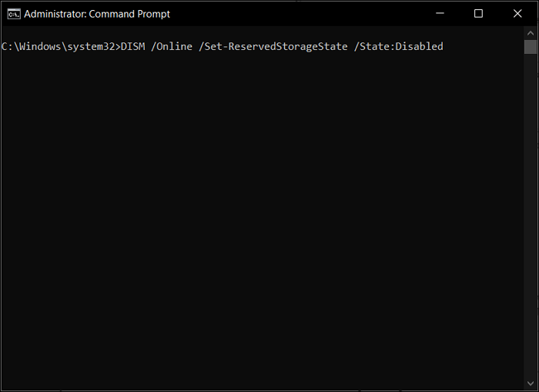This screenshot has height=392, width=539.
Task: Click the /State:Disabled parameter
Action: point(398,46)
